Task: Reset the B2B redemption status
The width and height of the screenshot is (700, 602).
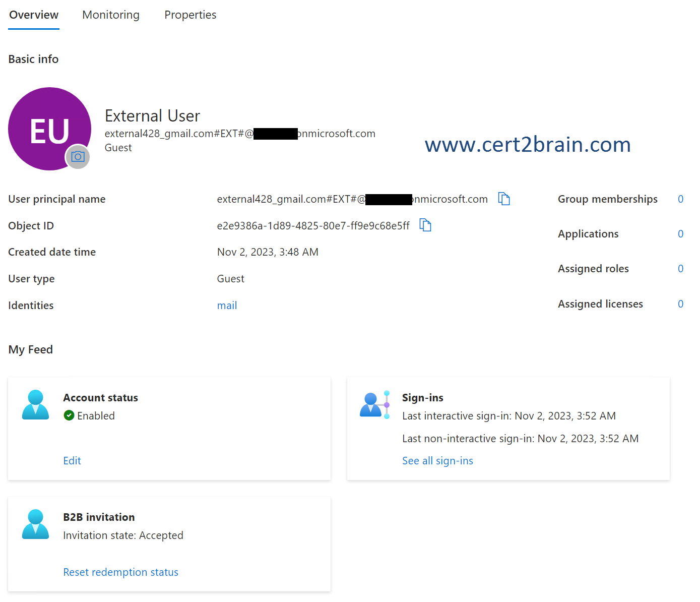Action: click(x=120, y=572)
